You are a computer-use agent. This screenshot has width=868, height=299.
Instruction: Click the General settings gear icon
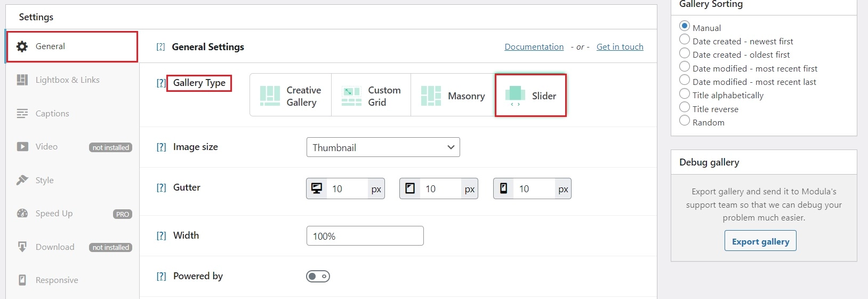pyautogui.click(x=22, y=46)
